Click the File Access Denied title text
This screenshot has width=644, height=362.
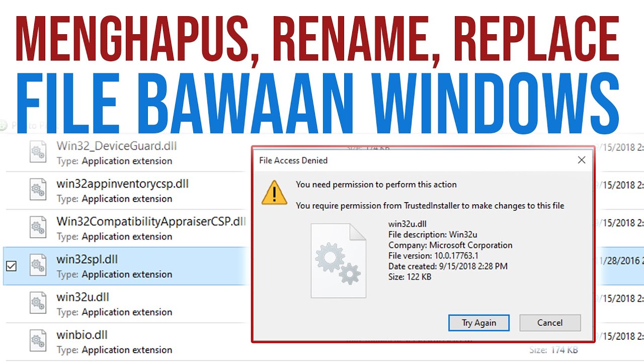tap(293, 160)
